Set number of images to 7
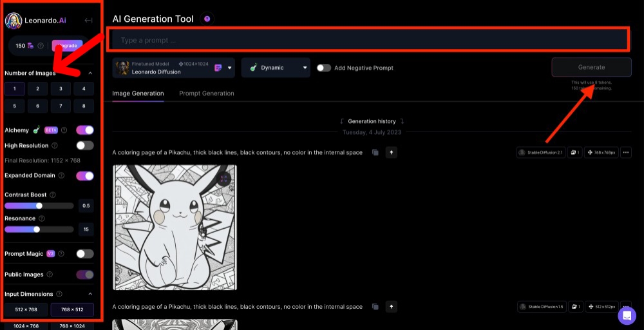644x330 pixels. (61, 106)
